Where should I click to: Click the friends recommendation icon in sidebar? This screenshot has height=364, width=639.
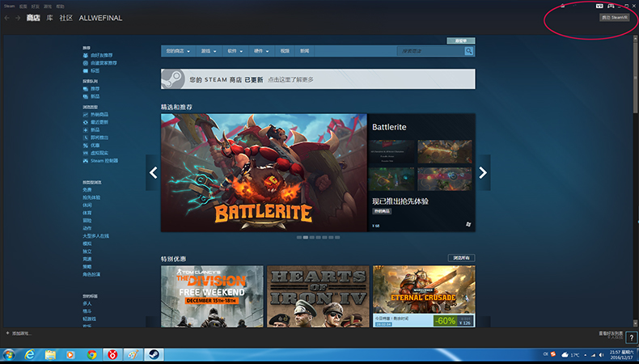tap(86, 55)
